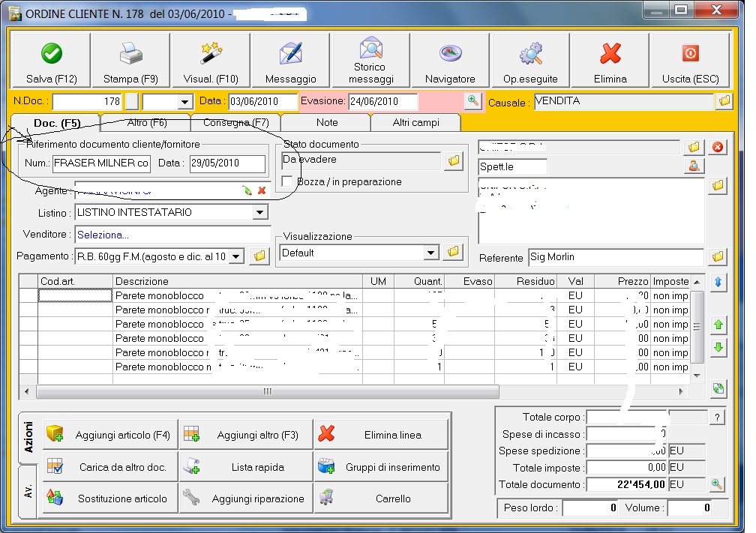Open the Carrello button
The image size is (756, 533).
[x=381, y=499]
